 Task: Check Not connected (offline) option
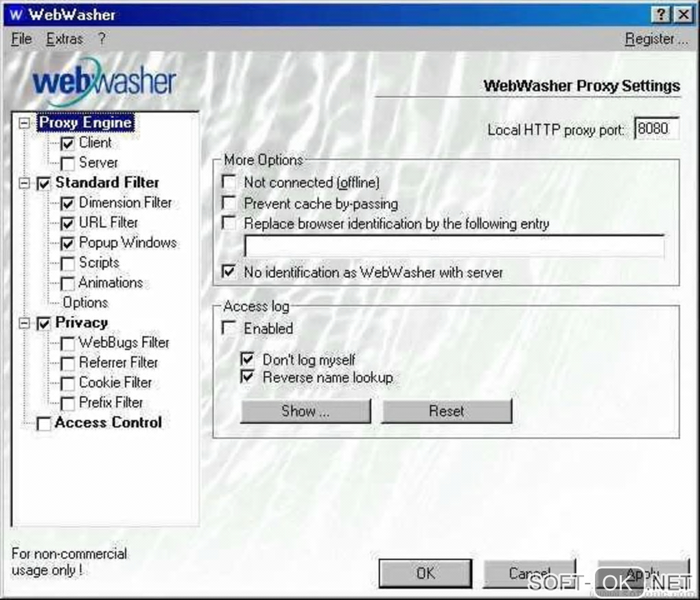[229, 182]
